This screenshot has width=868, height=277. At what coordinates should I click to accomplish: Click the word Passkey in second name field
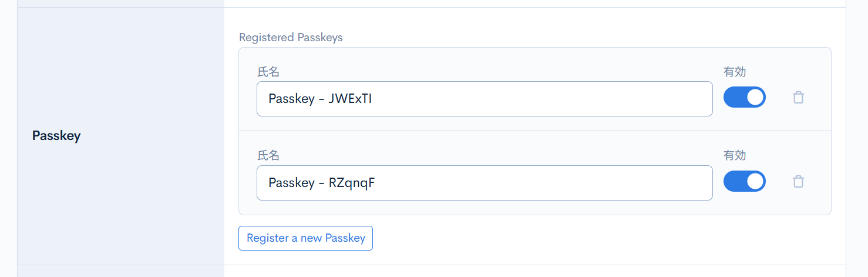click(x=291, y=183)
